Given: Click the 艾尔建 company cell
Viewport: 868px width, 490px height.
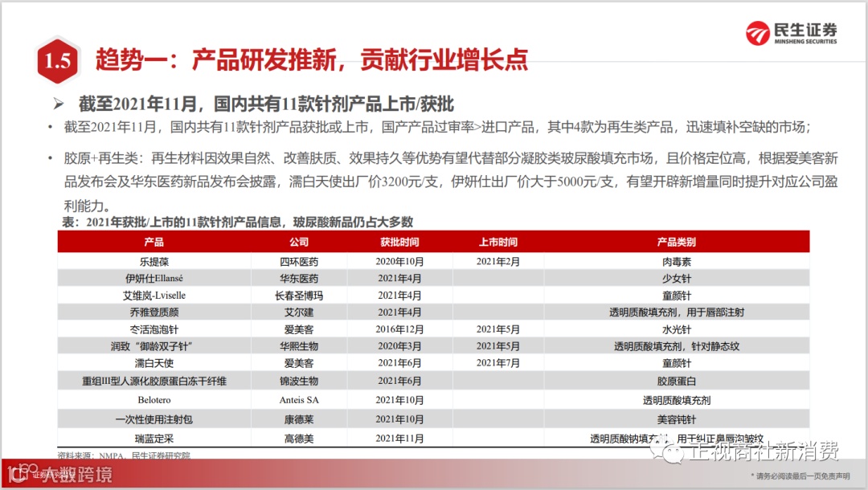Looking at the screenshot, I should click(x=299, y=312).
